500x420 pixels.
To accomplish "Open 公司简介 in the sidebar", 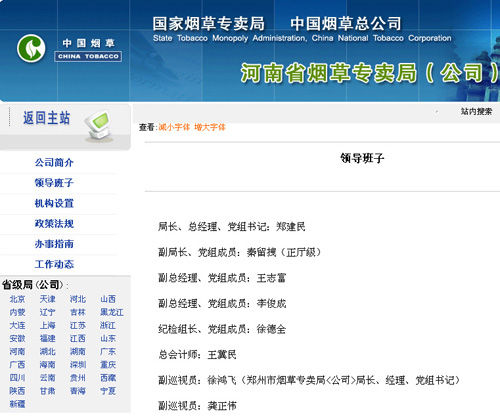I will [x=54, y=163].
